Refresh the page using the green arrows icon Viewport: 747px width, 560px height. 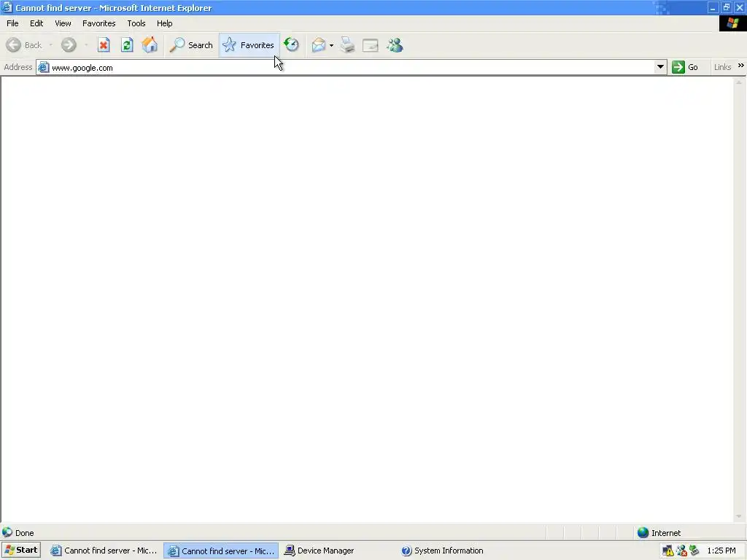click(127, 45)
